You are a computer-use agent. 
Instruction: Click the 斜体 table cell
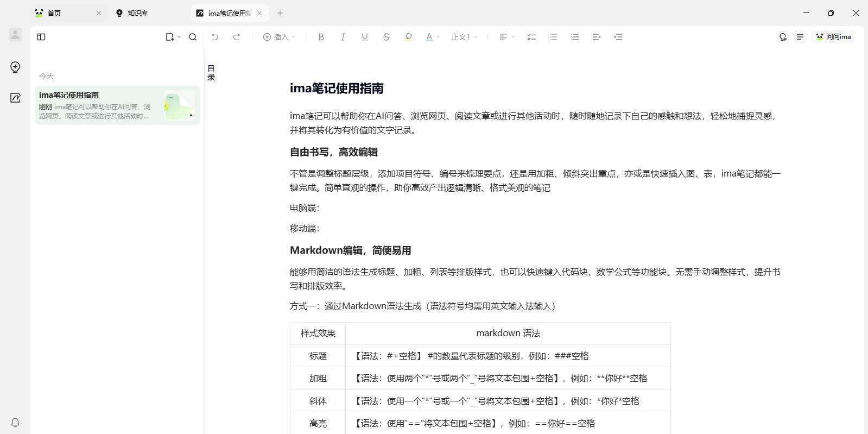pyautogui.click(x=318, y=401)
